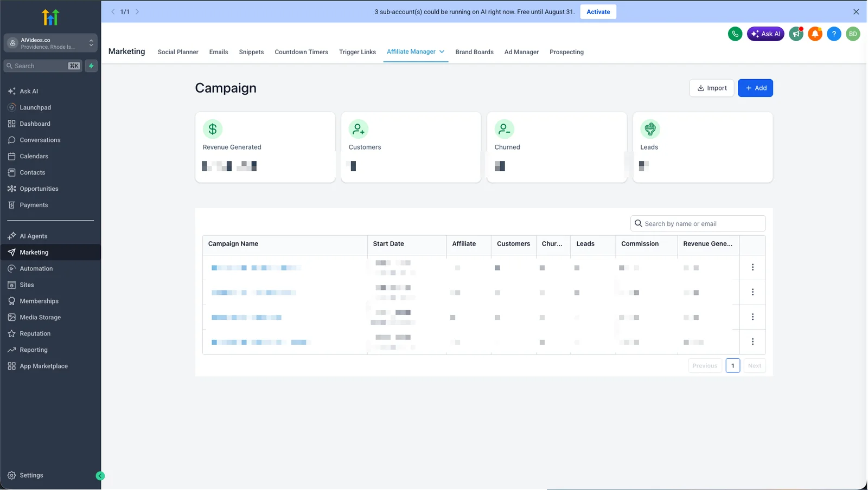Select Marketing in the sidebar

click(50, 252)
